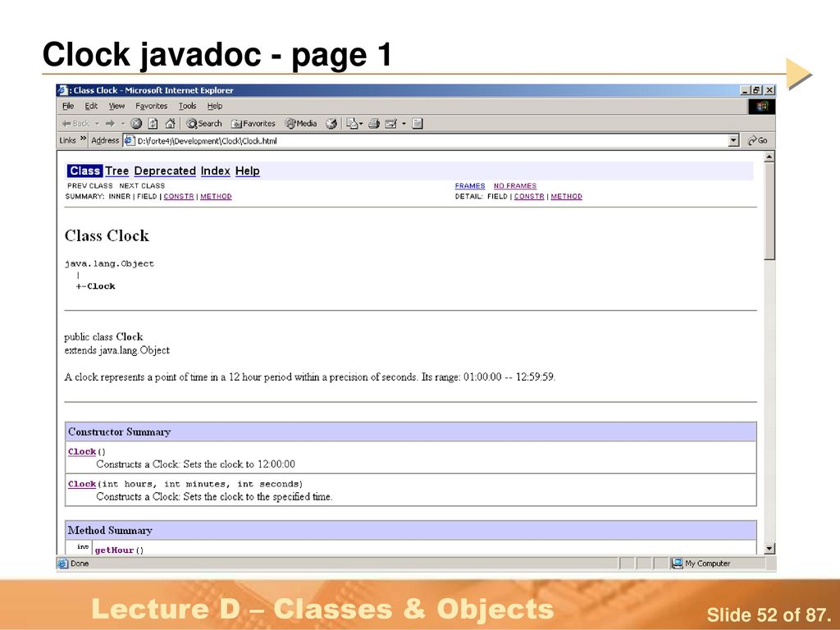Go to the Home page icon
840x630 pixels.
(170, 124)
